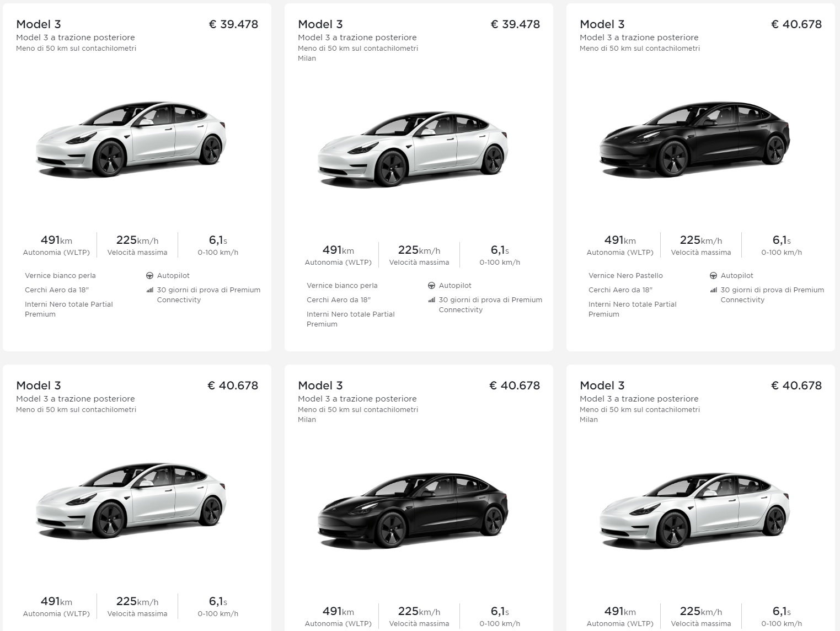Click the Premium Connectivity bars icon on the Milan card

tap(432, 300)
